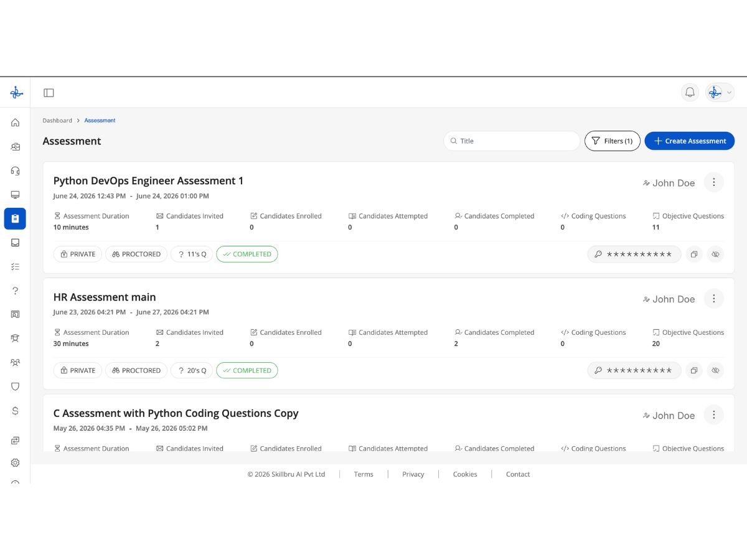The image size is (747, 560).
Task: Open the ID card sidebar icon
Action: coord(16,147)
